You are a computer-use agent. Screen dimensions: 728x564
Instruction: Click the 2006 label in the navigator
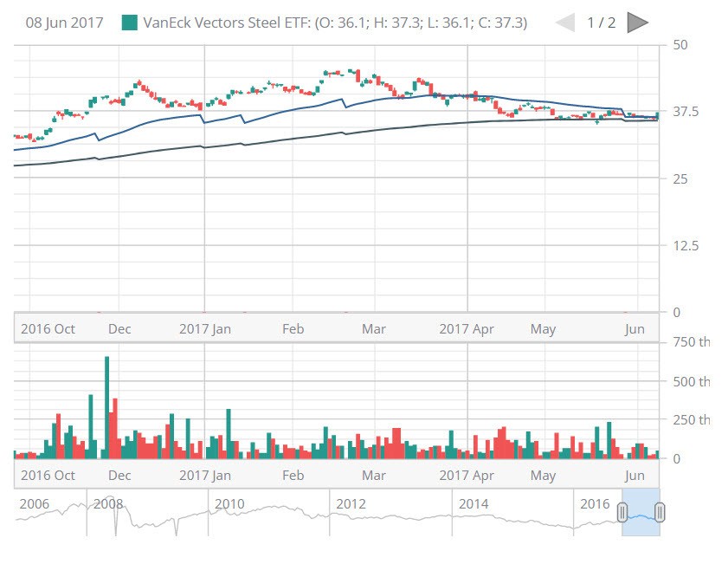coord(34,504)
